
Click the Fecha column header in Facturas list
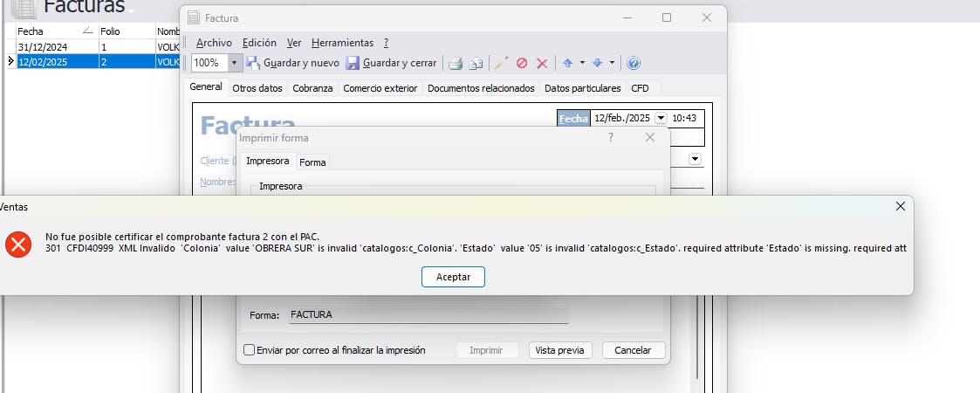56,31
